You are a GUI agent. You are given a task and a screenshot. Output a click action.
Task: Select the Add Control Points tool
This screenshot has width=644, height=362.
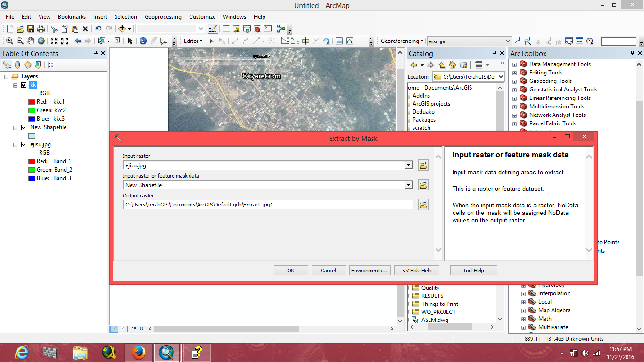[517, 41]
